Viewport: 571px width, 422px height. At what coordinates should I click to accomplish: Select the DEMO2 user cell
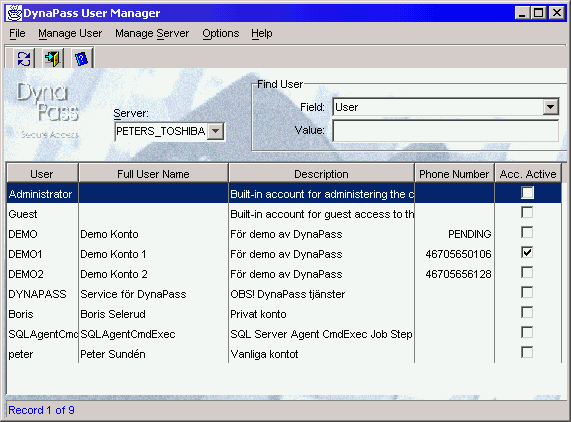pos(42,274)
